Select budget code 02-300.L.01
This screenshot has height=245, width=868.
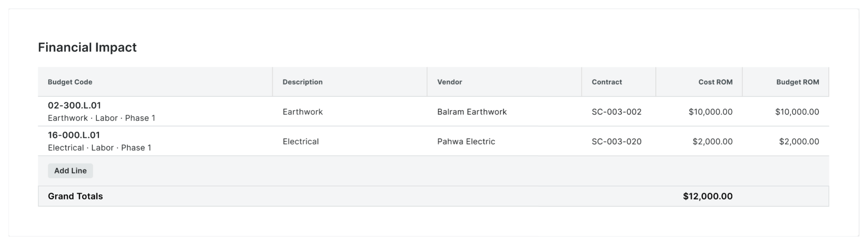tap(74, 105)
